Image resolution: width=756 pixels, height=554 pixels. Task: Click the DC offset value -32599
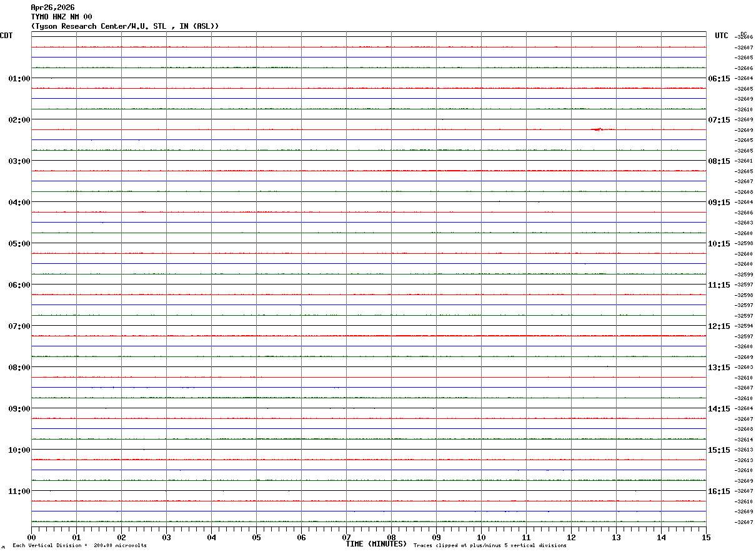coord(744,274)
